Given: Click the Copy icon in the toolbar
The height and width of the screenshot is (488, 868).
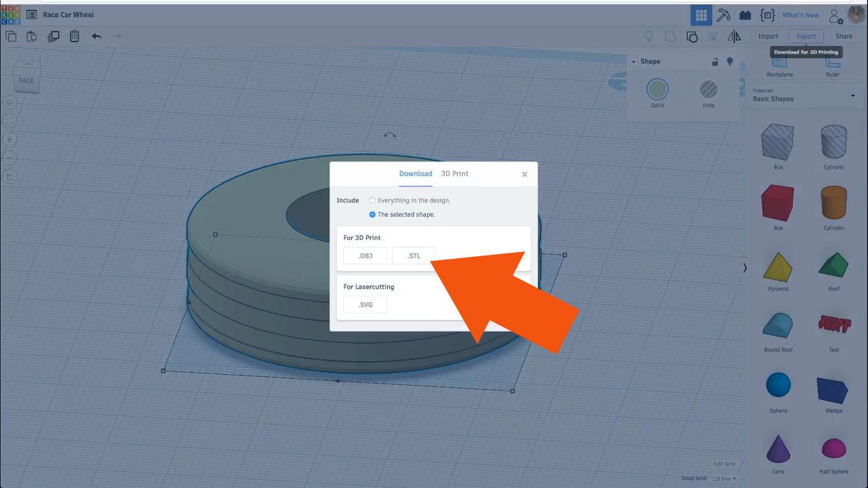Looking at the screenshot, I should [11, 36].
